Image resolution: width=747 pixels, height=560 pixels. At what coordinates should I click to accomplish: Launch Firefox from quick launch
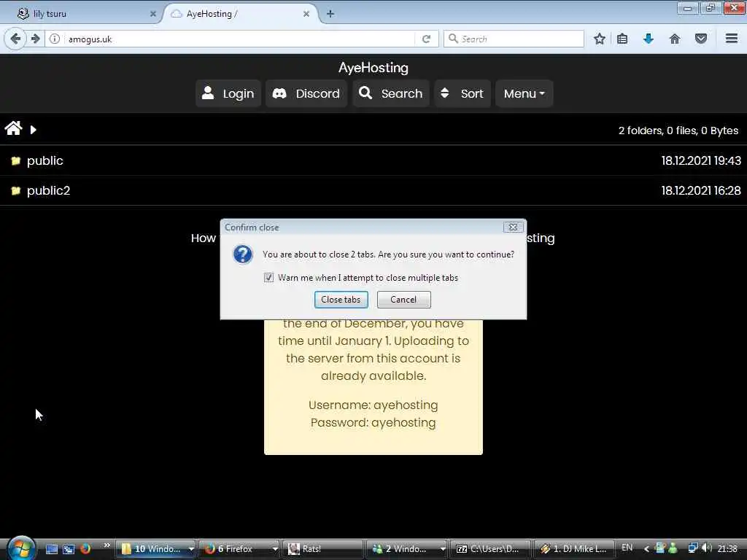[x=85, y=548]
